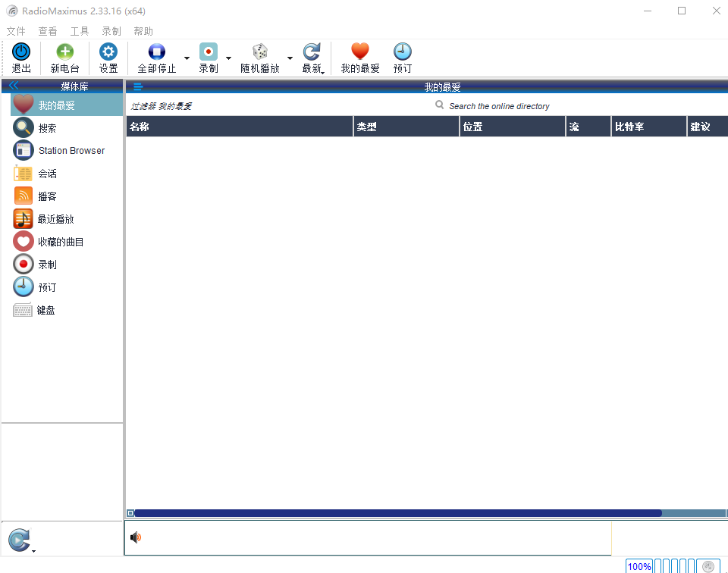728x573 pixels.
Task: Click the horizontal scrollbar under station list
Action: pyautogui.click(x=398, y=513)
